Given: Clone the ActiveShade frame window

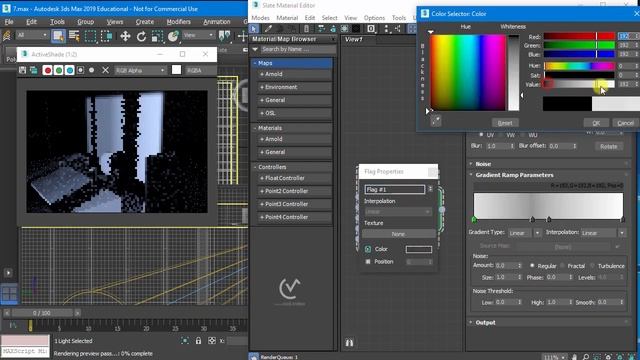Looking at the screenshot, I should click(33, 70).
